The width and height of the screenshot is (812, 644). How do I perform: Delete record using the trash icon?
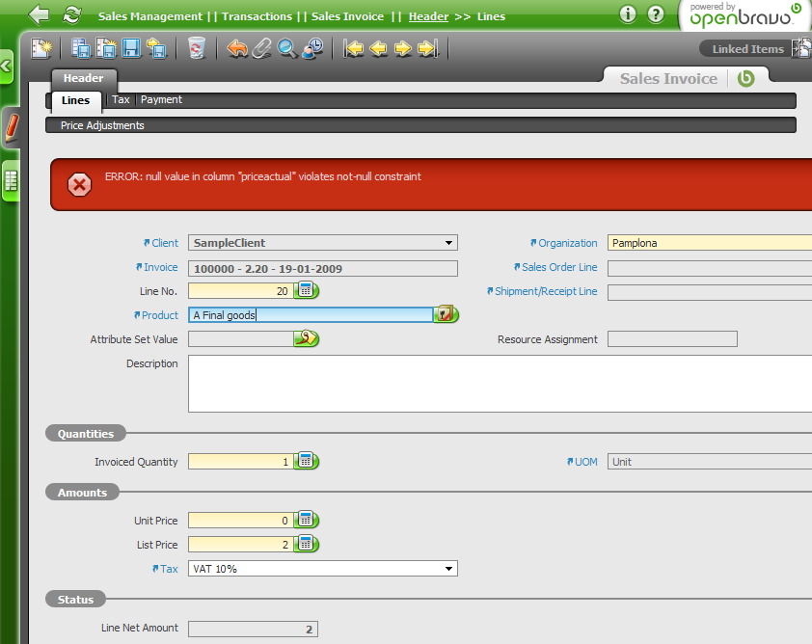click(x=197, y=47)
